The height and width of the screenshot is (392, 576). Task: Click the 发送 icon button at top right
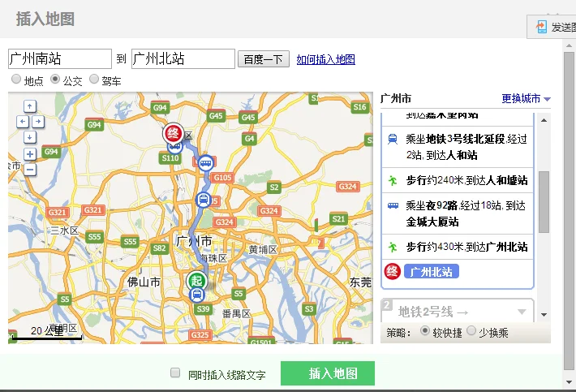[551, 27]
